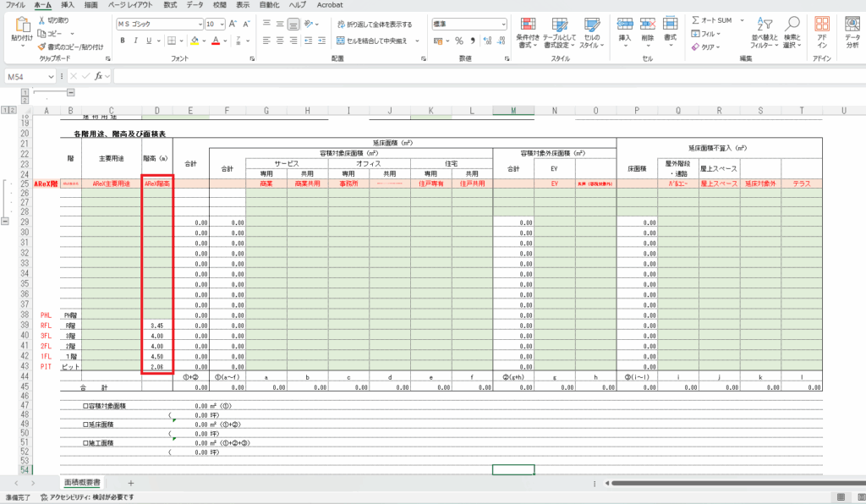Image resolution: width=866 pixels, height=504 pixels.
Task: Open font color dropdown arrow
Action: tap(225, 41)
